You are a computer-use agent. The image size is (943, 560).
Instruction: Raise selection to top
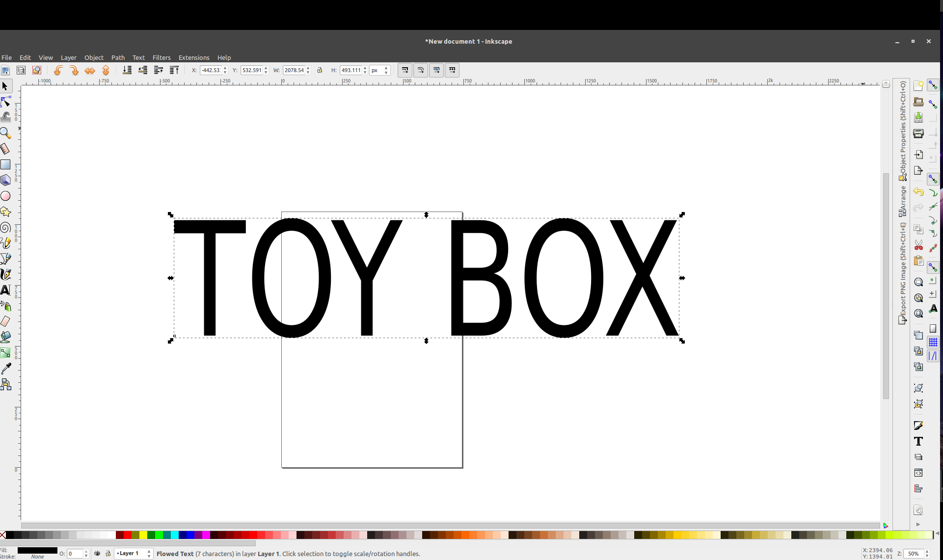[x=174, y=70]
